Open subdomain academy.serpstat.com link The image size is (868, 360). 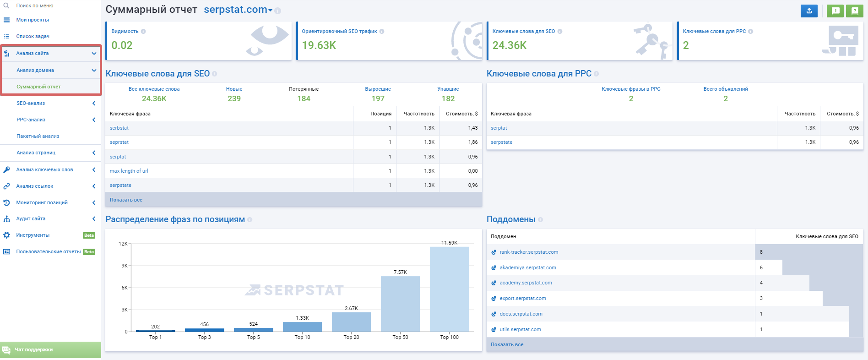[x=526, y=283]
